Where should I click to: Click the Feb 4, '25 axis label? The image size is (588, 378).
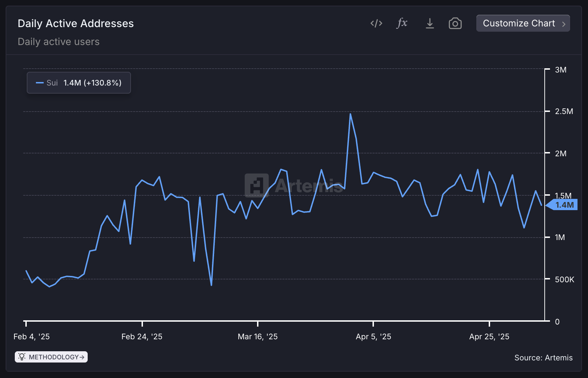click(x=31, y=336)
